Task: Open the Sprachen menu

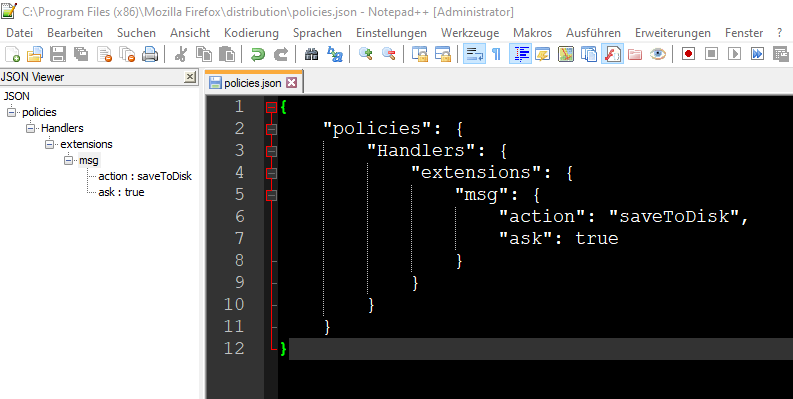Action: (317, 33)
